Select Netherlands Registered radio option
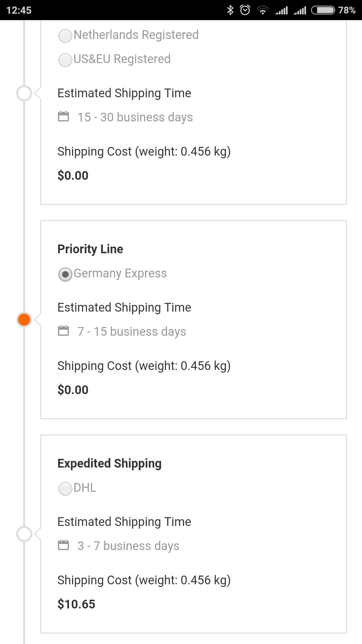This screenshot has width=362, height=644. (65, 36)
